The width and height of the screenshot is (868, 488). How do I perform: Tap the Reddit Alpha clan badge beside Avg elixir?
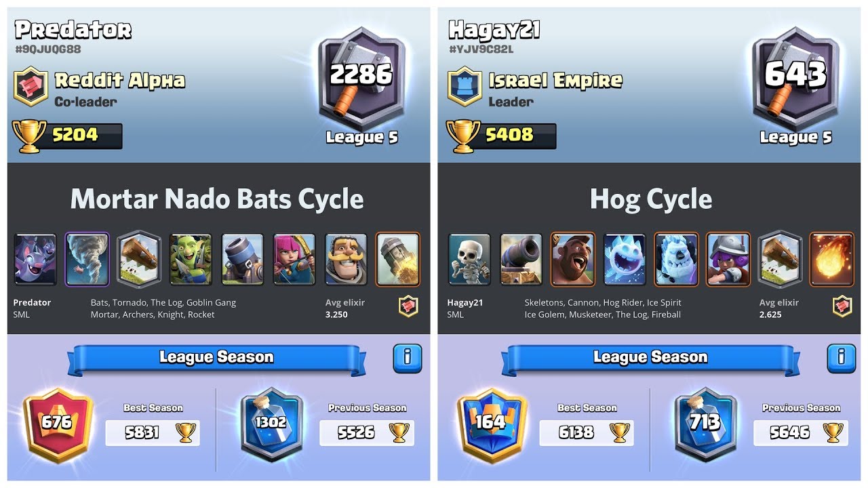coord(408,306)
